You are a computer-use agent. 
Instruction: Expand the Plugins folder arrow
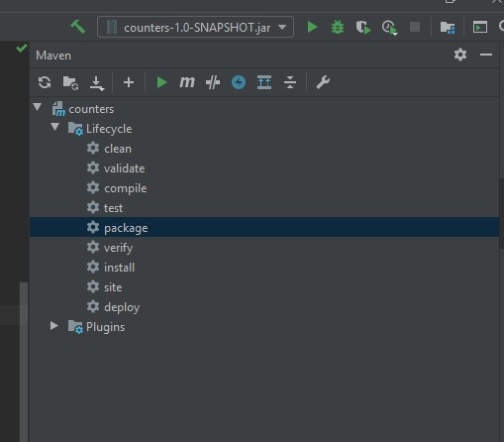coord(54,326)
